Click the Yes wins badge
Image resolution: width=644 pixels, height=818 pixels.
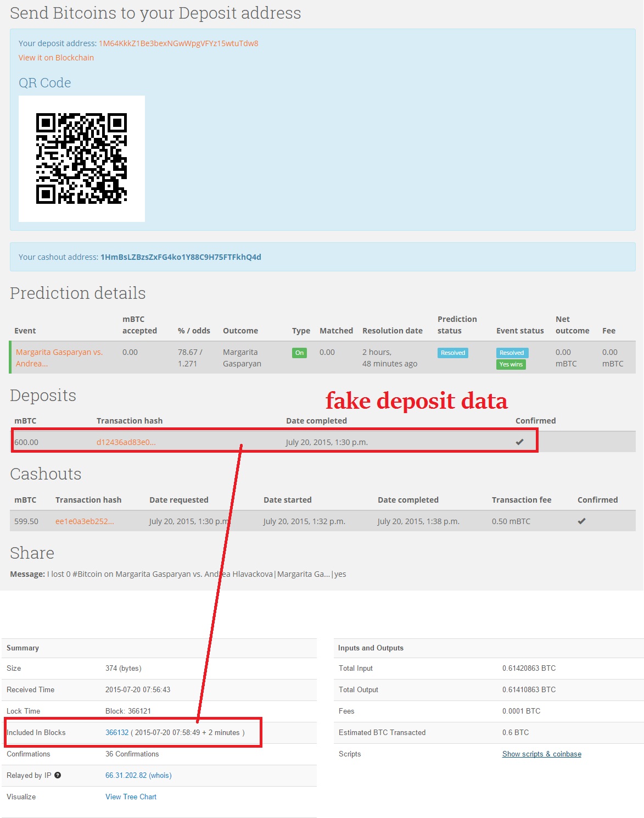511,364
